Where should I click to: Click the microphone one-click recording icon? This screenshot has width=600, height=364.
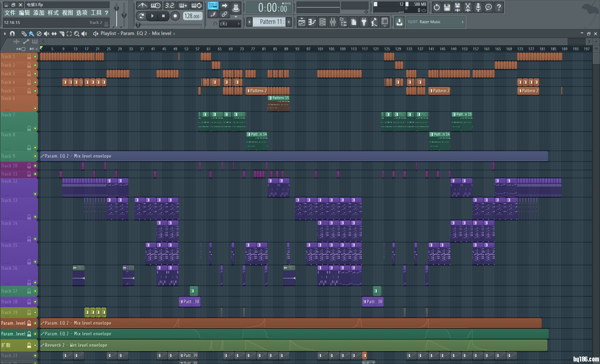[x=478, y=7]
